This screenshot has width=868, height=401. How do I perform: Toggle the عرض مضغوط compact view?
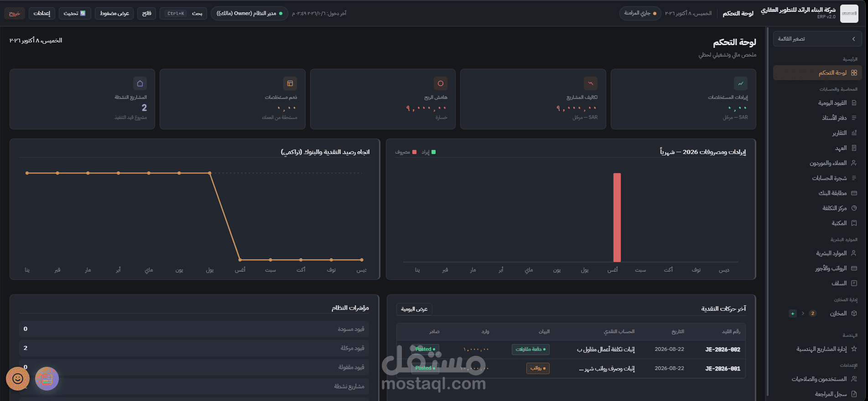point(114,14)
